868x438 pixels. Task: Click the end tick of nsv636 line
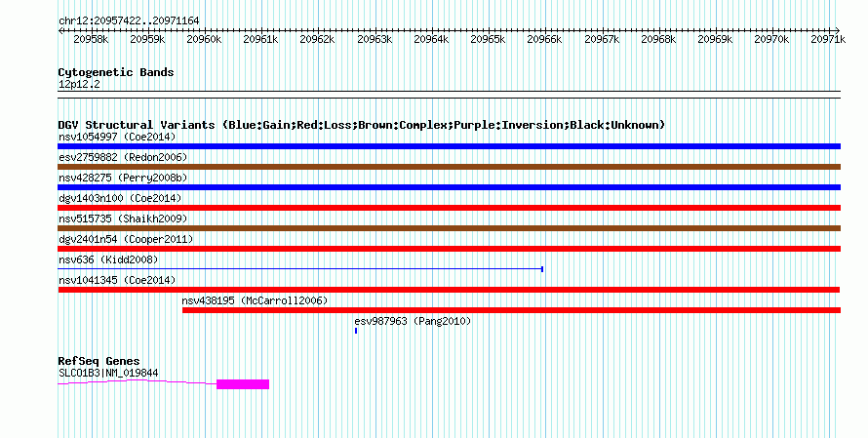click(542, 269)
